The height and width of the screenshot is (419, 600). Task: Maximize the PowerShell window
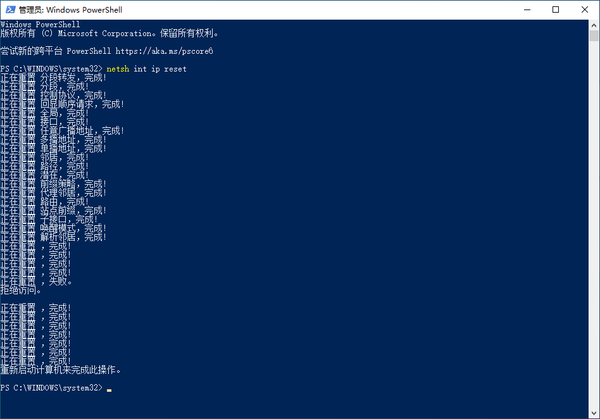click(556, 10)
